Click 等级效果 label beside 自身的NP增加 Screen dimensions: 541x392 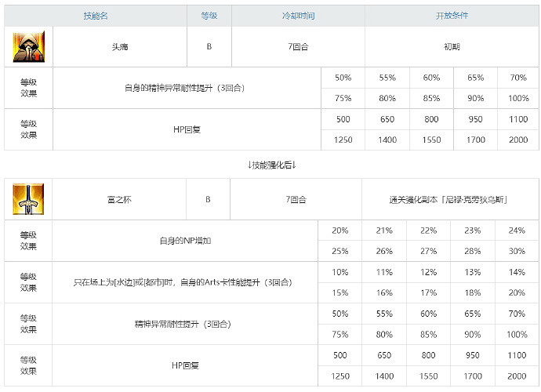pyautogui.click(x=28, y=241)
